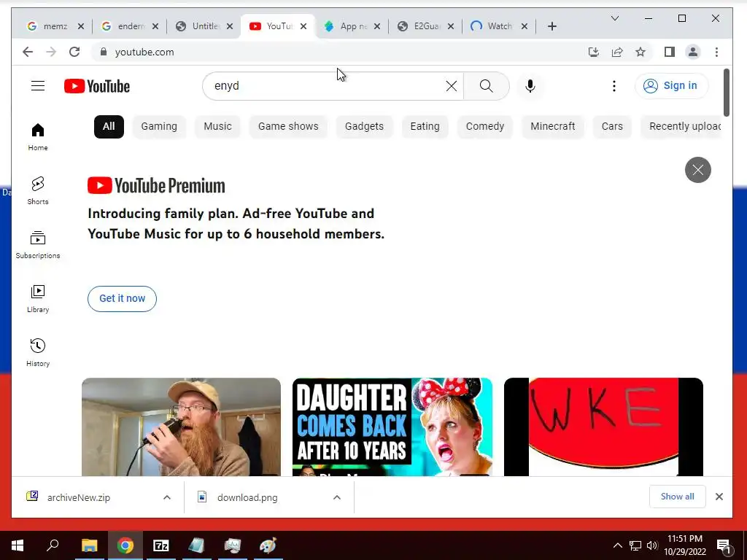Select the Gaming filter chip
The width and height of the screenshot is (747, 560).
pyautogui.click(x=159, y=126)
